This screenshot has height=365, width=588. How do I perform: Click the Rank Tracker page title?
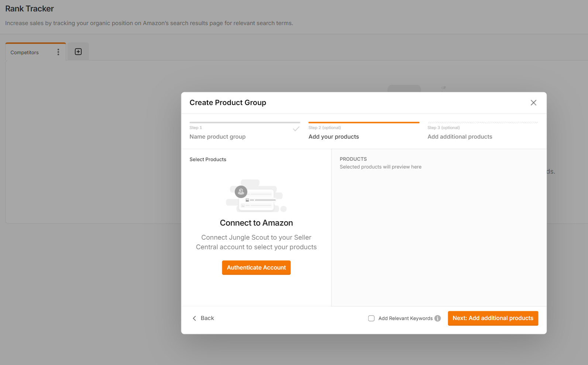click(30, 9)
